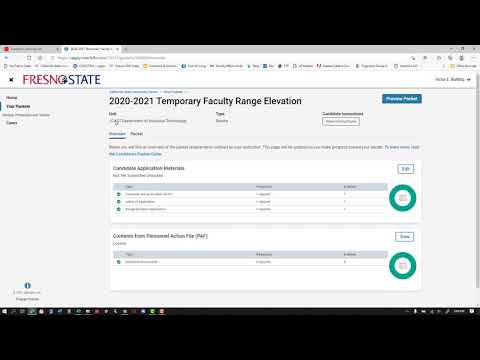The height and width of the screenshot is (360, 480).
Task: Switch to the first browser tab
Action: [31, 49]
